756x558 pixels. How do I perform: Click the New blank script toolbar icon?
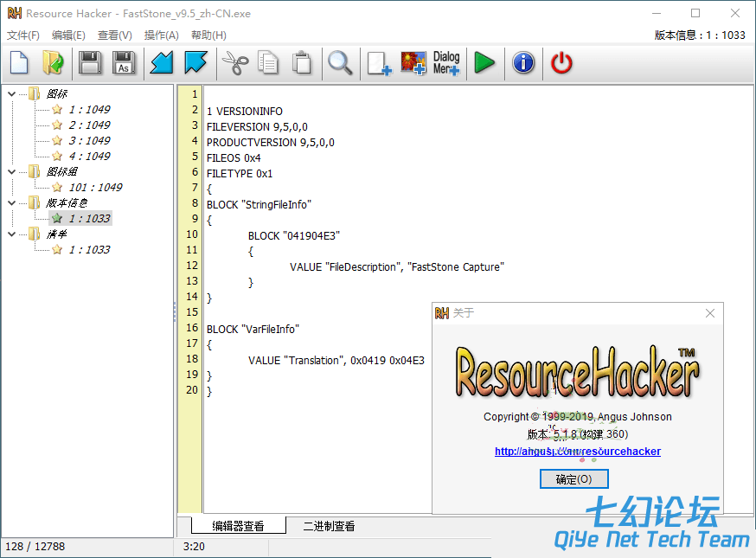pos(19,62)
